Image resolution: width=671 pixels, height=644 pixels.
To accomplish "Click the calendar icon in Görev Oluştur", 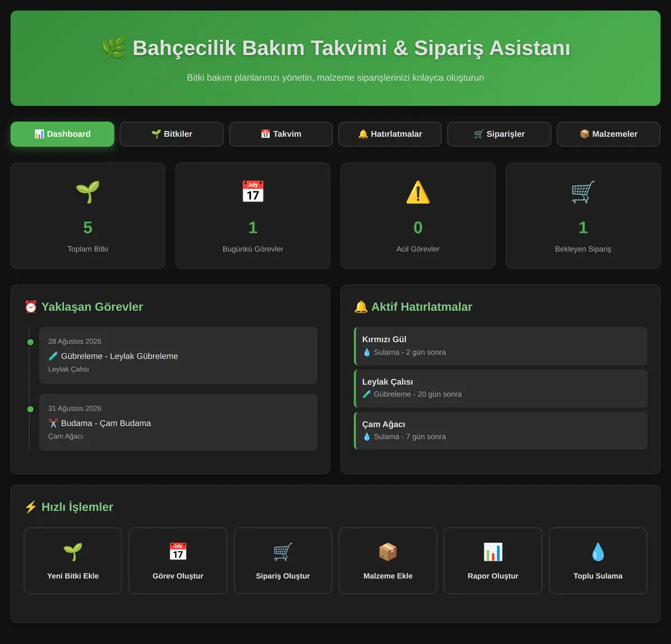I will tap(178, 552).
